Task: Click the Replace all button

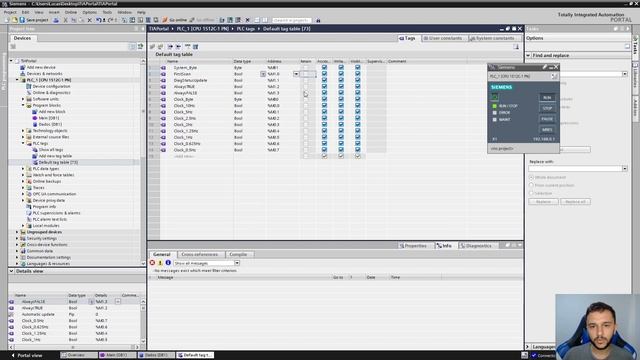Action: tap(576, 202)
